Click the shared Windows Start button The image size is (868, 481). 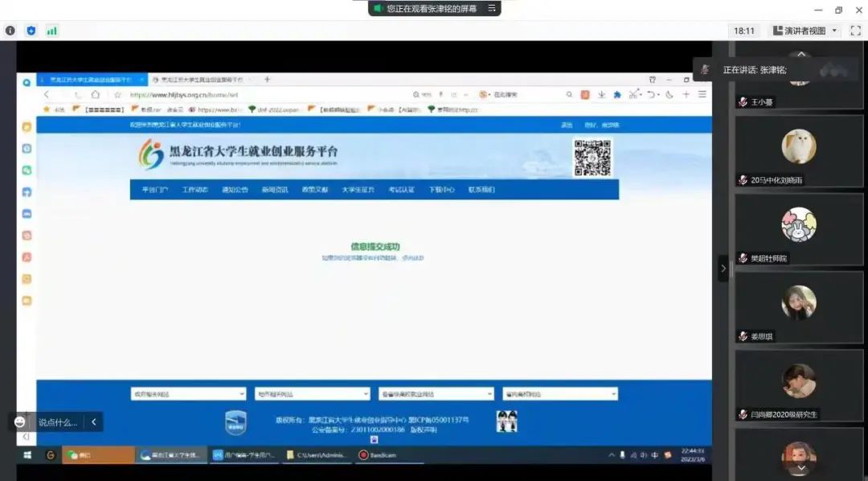pyautogui.click(x=27, y=455)
